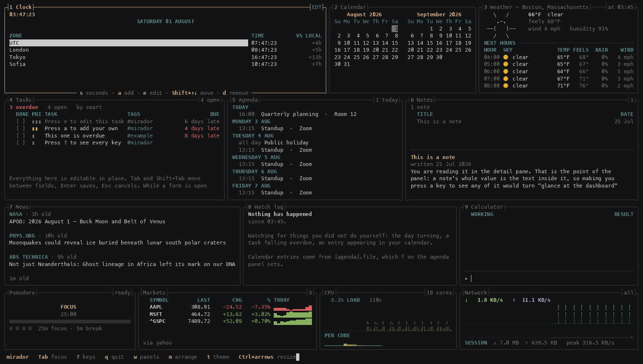Click the network download arrow indicator
Image resolution: width=643 pixels, height=364 pixels.
[x=466, y=300]
